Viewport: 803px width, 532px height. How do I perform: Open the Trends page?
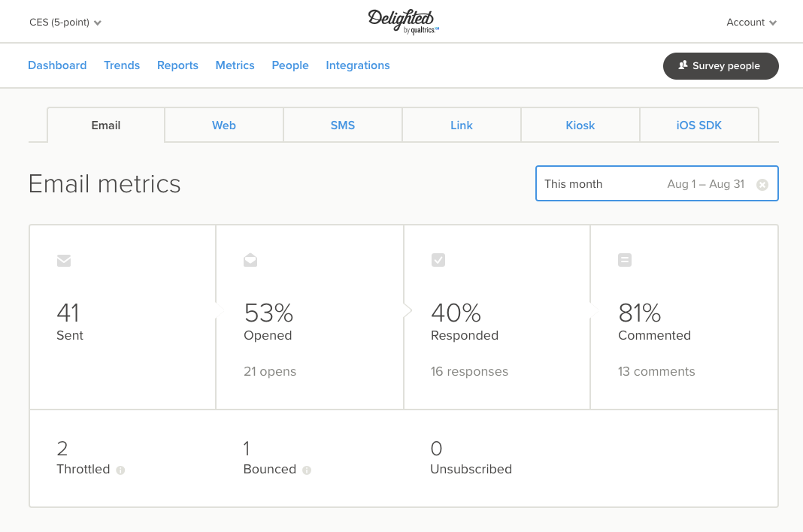click(x=122, y=65)
